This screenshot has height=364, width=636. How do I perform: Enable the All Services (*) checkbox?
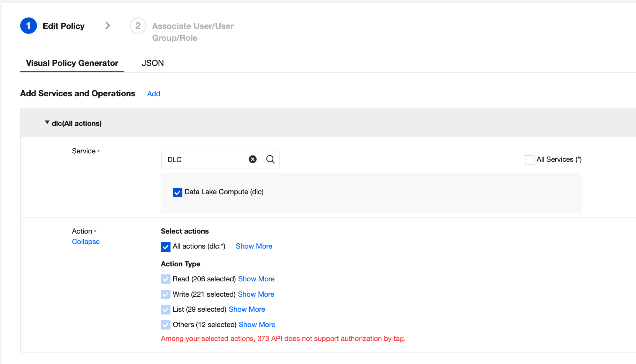(x=529, y=160)
